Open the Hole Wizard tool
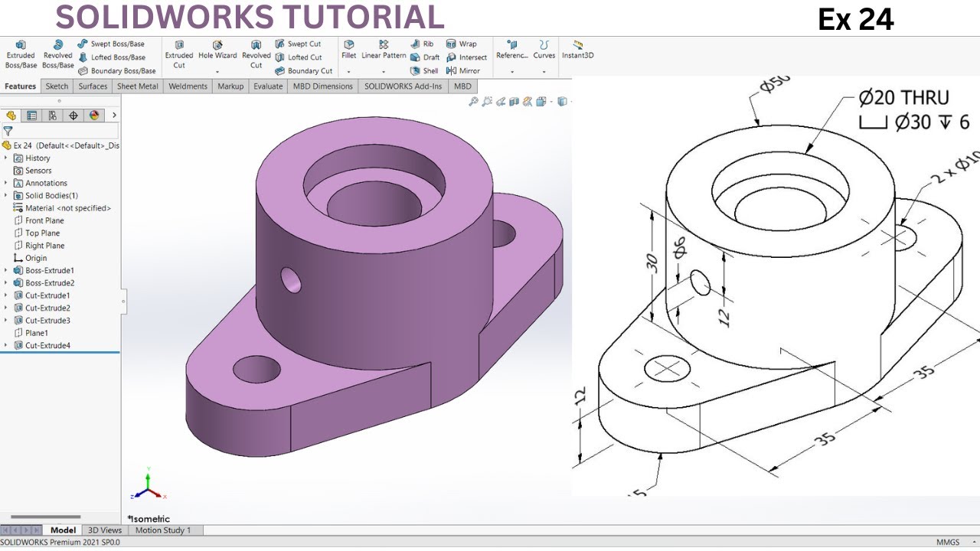980x551 pixels. [x=217, y=51]
